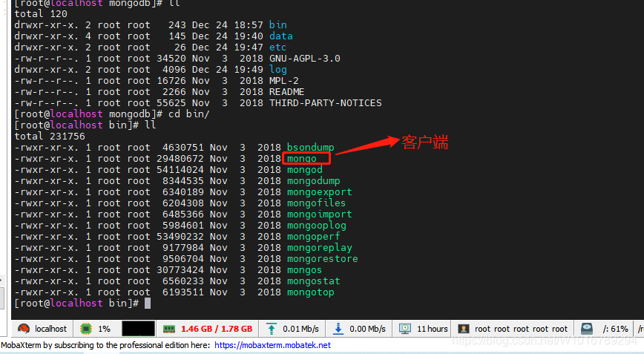The width and height of the screenshot is (644, 354).
Task: Open the mobaxterm.mobatek.net link
Action: click(272, 345)
